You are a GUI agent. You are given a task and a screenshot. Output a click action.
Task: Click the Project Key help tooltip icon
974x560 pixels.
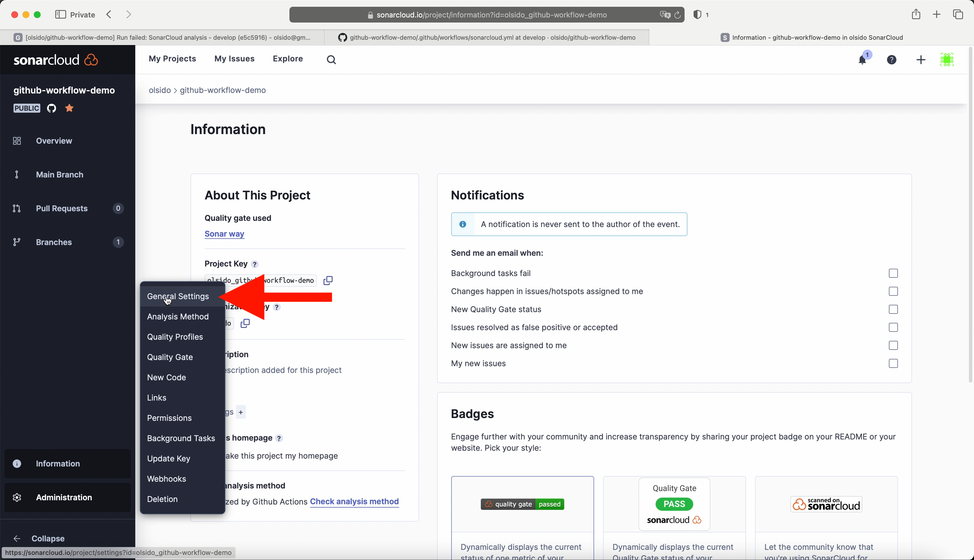[255, 264]
